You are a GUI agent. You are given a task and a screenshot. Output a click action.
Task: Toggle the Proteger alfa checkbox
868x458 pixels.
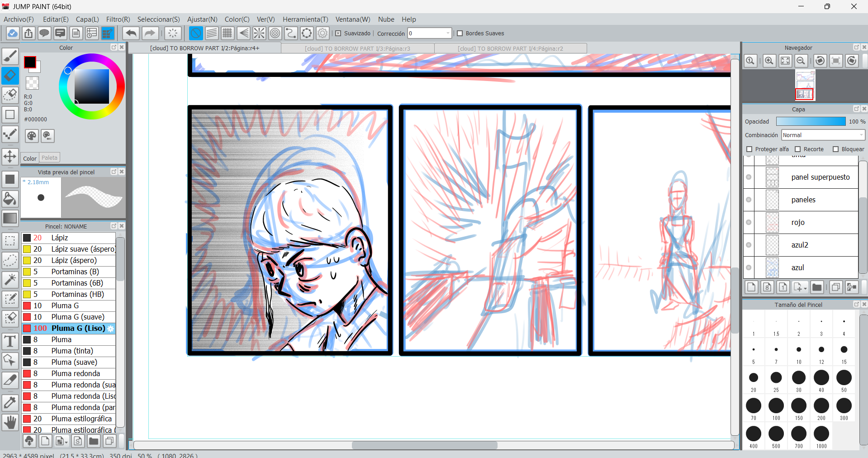749,149
